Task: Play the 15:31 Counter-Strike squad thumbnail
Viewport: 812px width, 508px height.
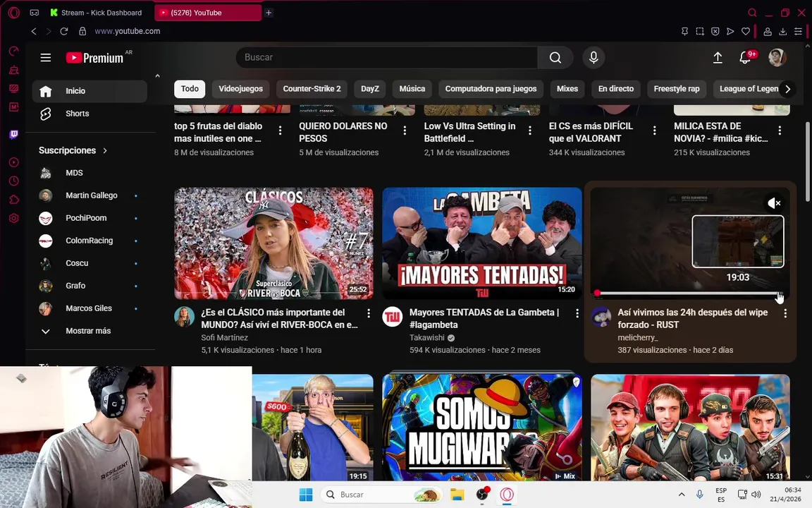Action: (x=690, y=427)
